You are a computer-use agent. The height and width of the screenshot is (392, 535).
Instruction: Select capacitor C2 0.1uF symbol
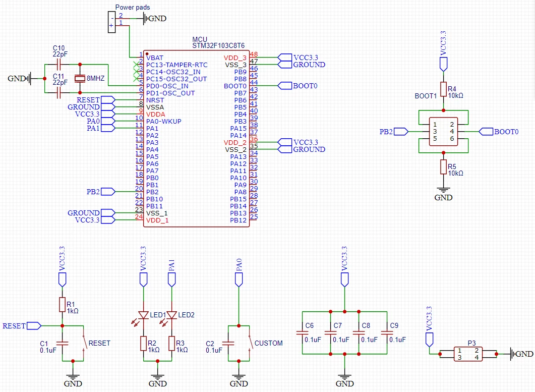click(x=228, y=343)
